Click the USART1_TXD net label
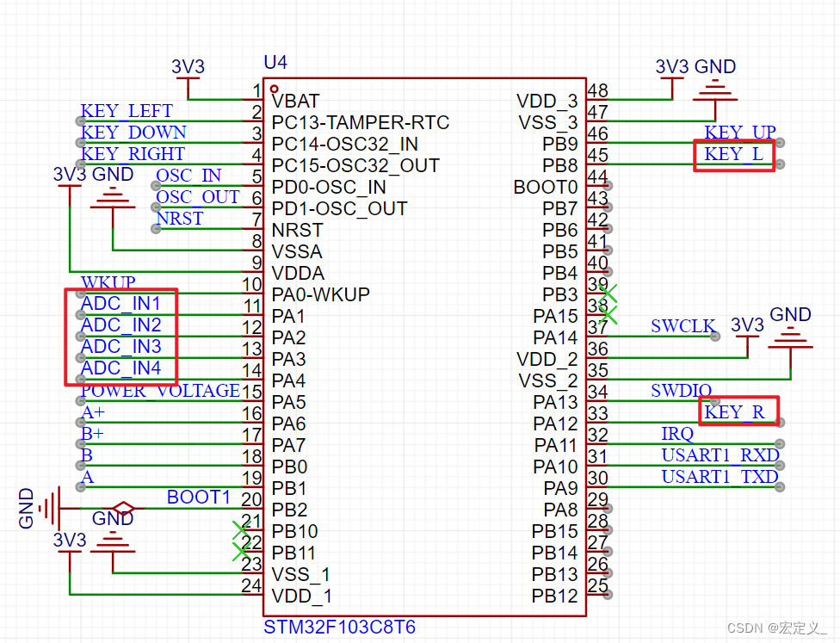 pos(720,476)
